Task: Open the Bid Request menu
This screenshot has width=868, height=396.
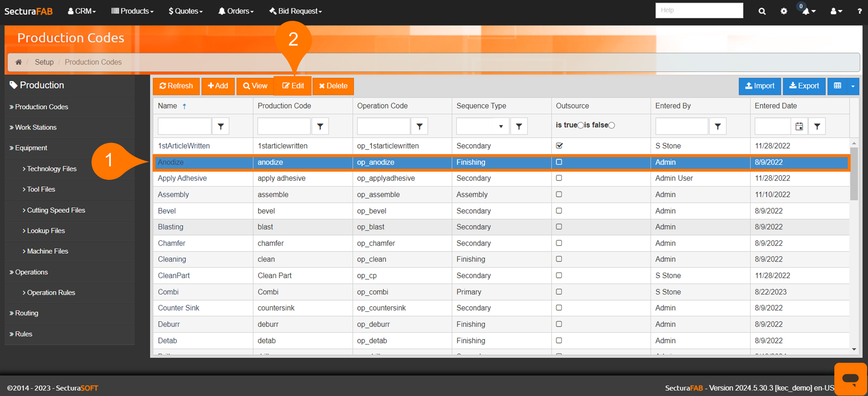Action: click(295, 11)
